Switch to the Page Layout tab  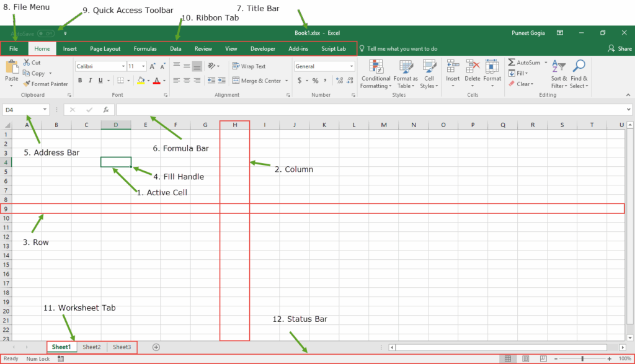pos(105,48)
